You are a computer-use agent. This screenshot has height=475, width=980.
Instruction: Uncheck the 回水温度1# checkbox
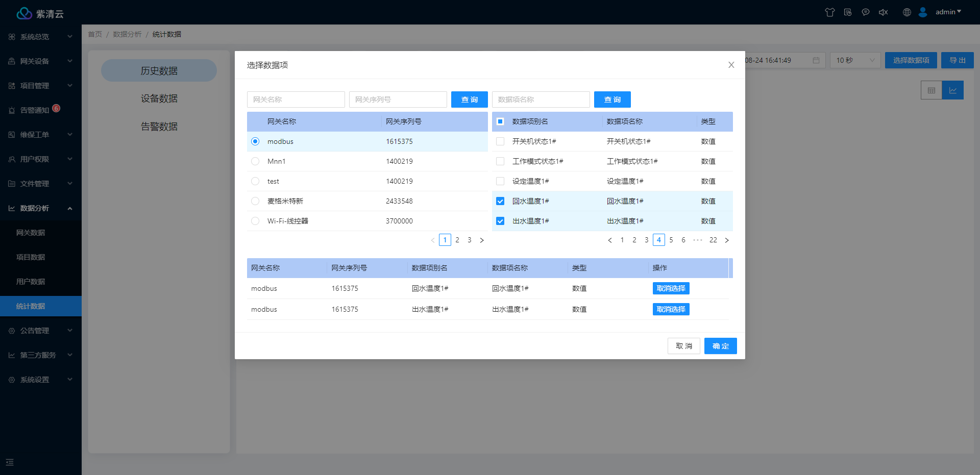pos(500,201)
